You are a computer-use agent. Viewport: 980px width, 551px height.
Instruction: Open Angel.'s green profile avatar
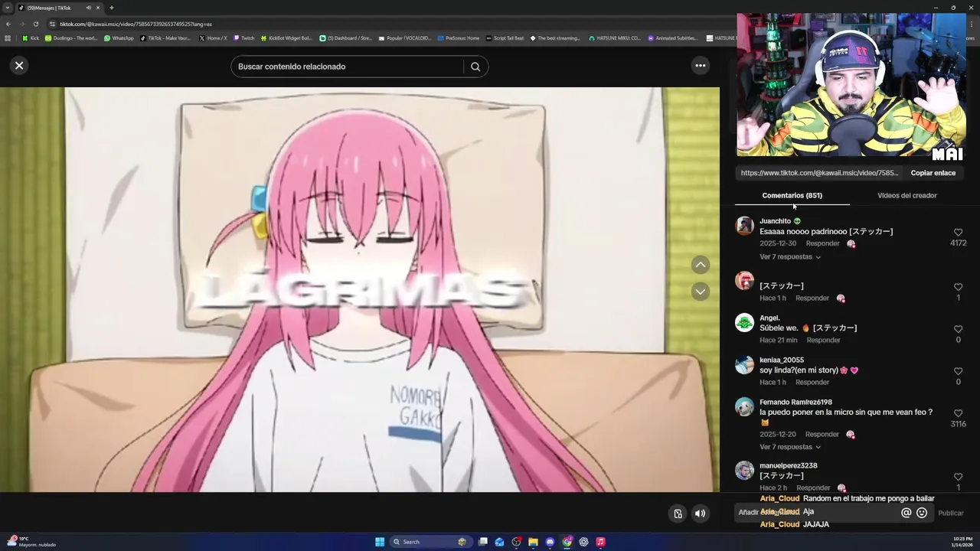(744, 322)
